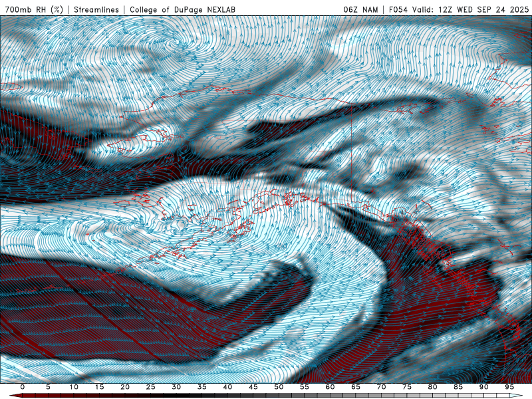Image resolution: width=532 pixels, height=399 pixels.
Task: Click the '70' colorbar label
Action: (x=381, y=387)
